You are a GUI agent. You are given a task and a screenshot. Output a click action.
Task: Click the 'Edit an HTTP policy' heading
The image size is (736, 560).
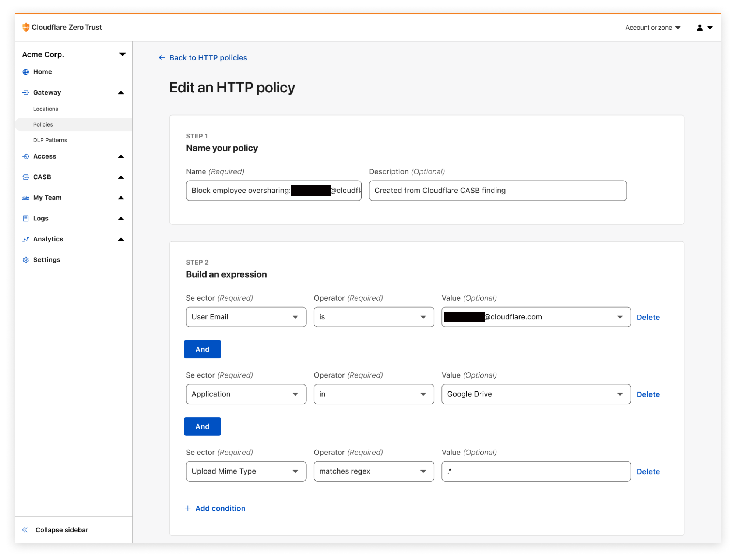coord(232,88)
